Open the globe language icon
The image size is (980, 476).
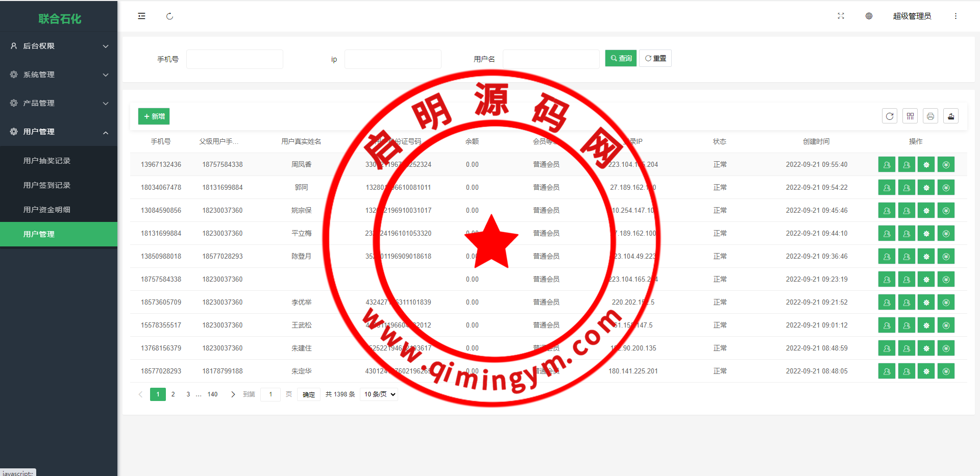coord(869,16)
